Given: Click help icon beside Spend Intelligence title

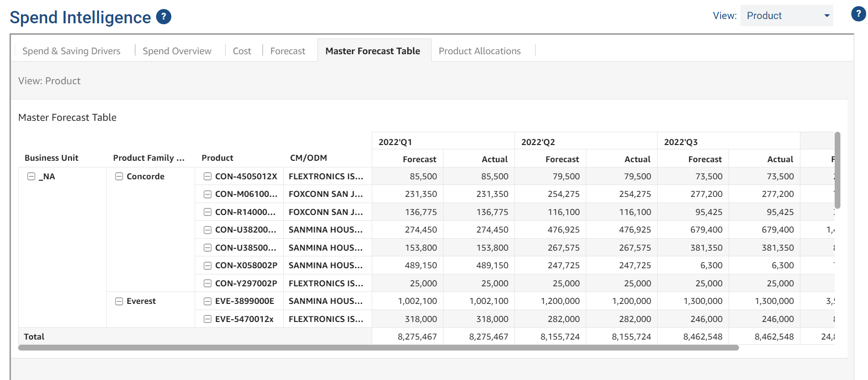Looking at the screenshot, I should pos(164,17).
